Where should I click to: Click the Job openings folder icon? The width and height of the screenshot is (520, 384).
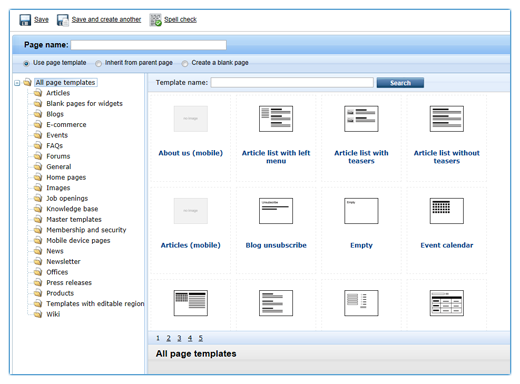click(38, 198)
